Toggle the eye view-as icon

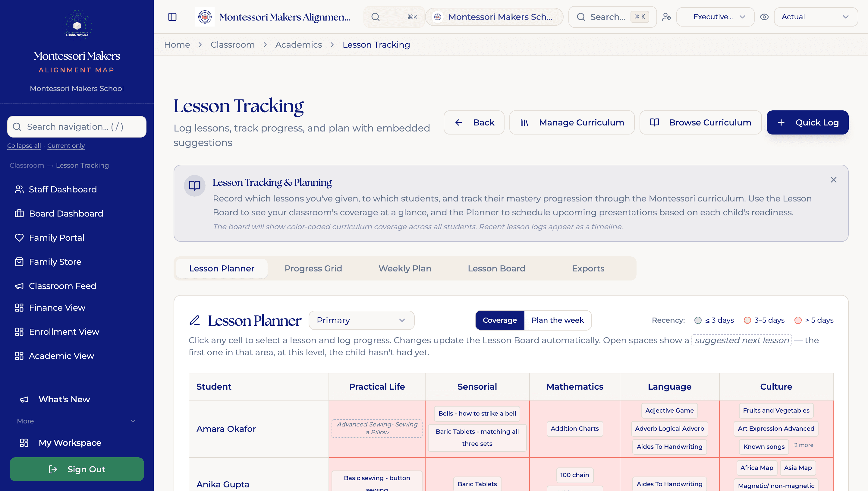tap(764, 17)
